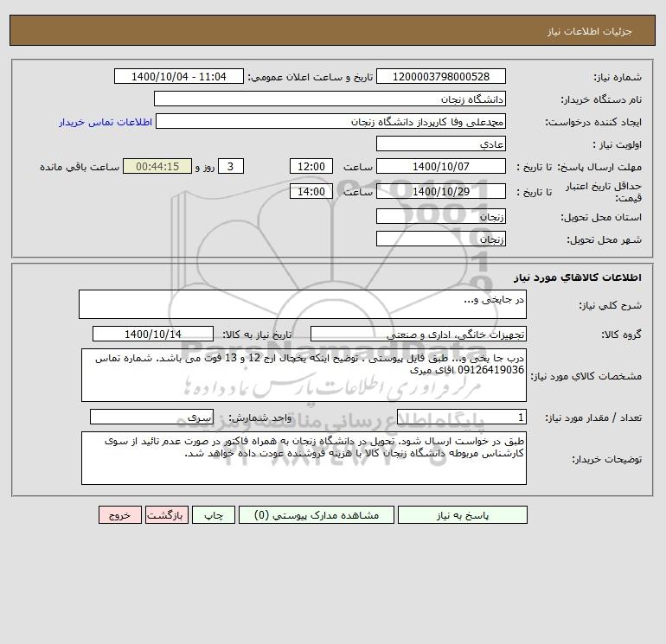Click the label 'شهر محل تحویل:'
This screenshot has height=644, width=666.
click(605, 239)
